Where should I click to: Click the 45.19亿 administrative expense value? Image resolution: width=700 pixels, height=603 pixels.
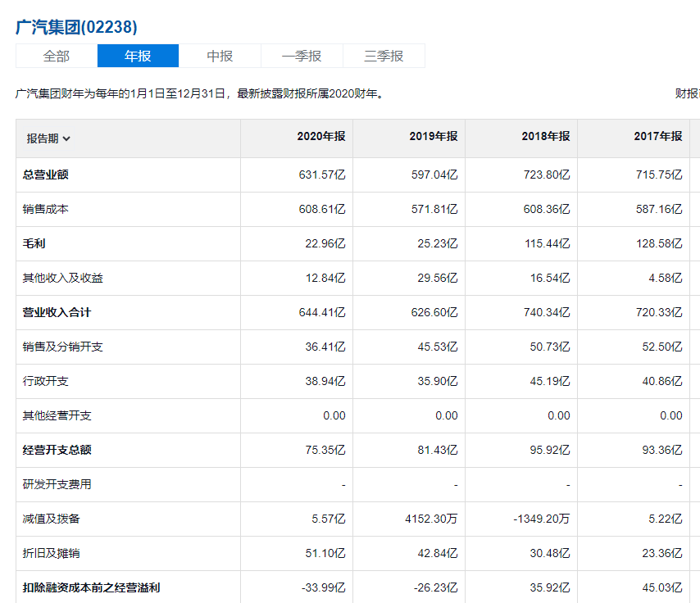550,381
